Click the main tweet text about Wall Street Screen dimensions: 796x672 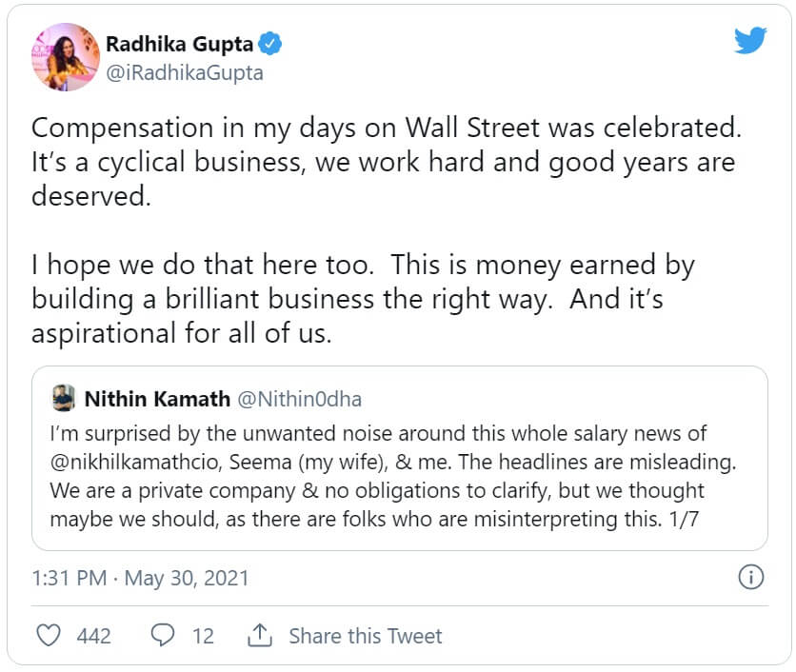click(x=383, y=162)
